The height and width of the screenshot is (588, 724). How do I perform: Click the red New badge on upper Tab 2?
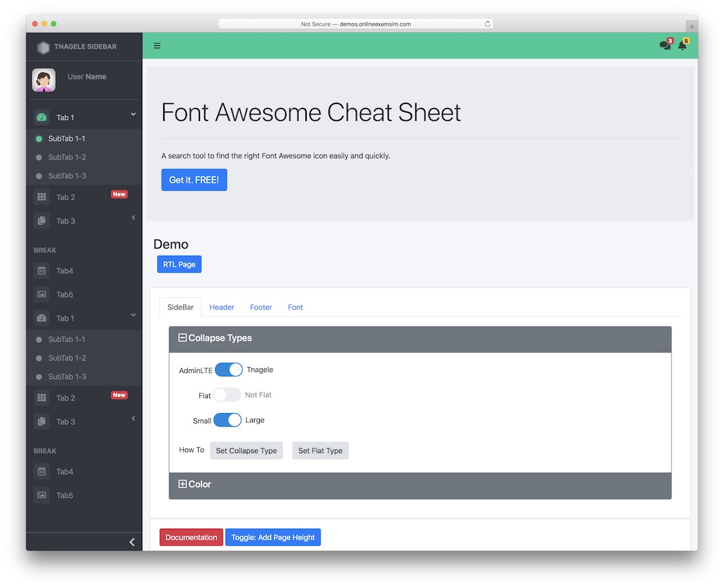119,194
